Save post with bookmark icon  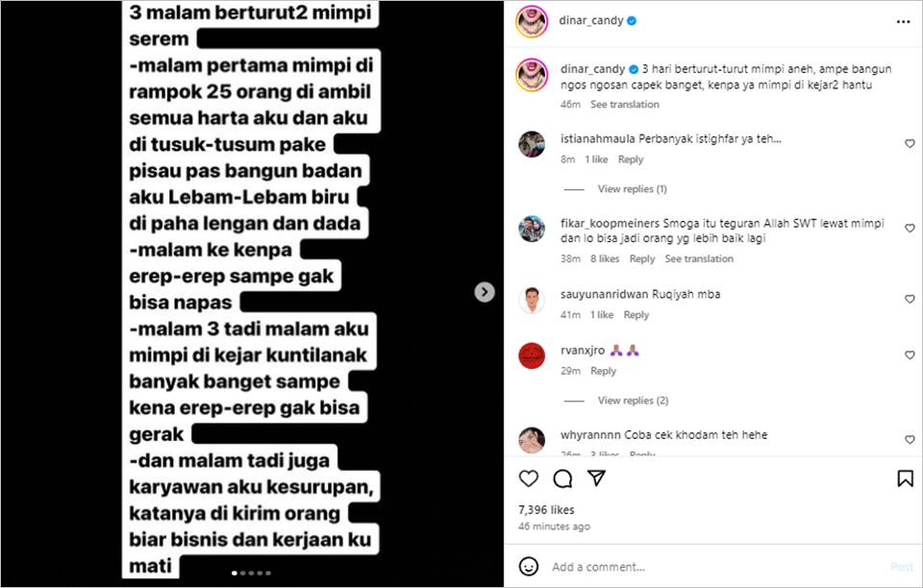[905, 478]
